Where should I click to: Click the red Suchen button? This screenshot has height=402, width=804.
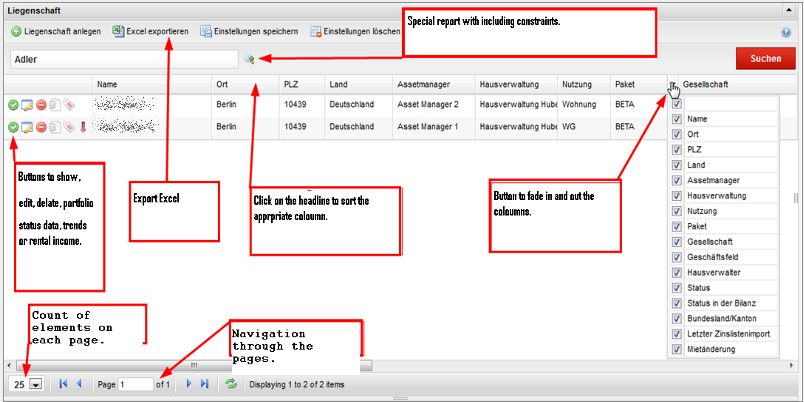[x=766, y=58]
